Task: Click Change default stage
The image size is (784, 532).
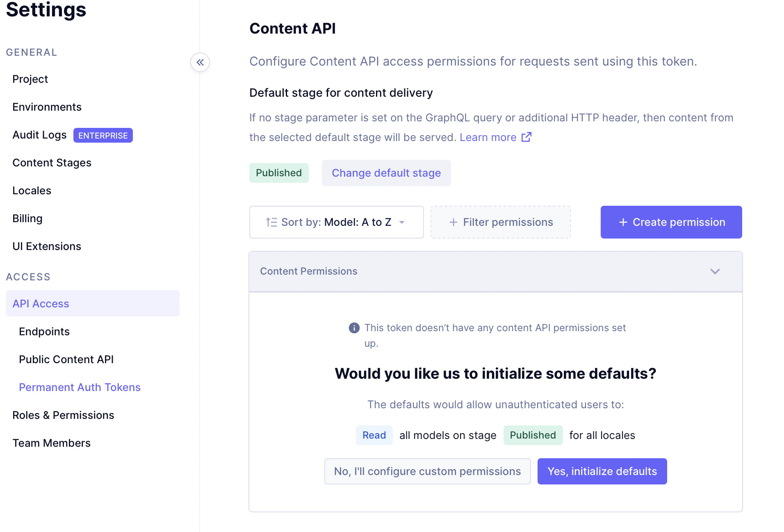Action: 386,173
